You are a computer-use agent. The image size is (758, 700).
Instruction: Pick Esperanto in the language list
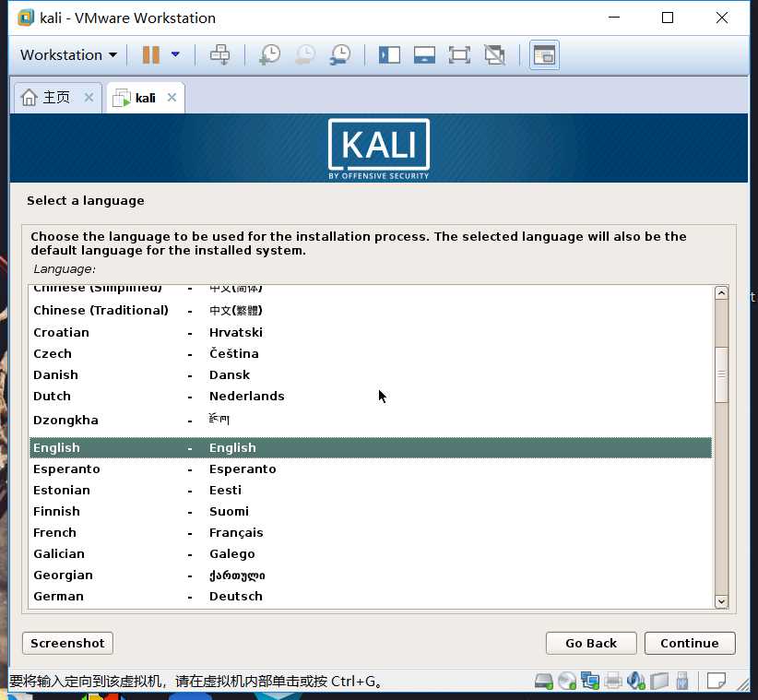click(x=371, y=469)
